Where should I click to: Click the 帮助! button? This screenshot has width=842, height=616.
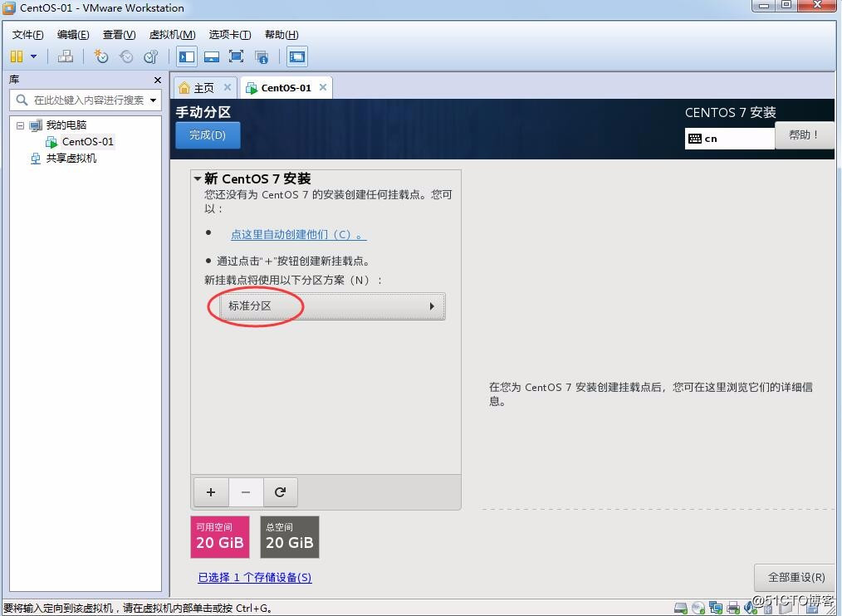tap(804, 134)
